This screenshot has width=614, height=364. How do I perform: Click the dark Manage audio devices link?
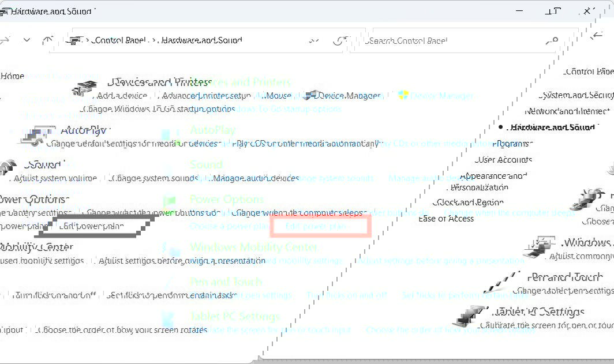tap(255, 178)
